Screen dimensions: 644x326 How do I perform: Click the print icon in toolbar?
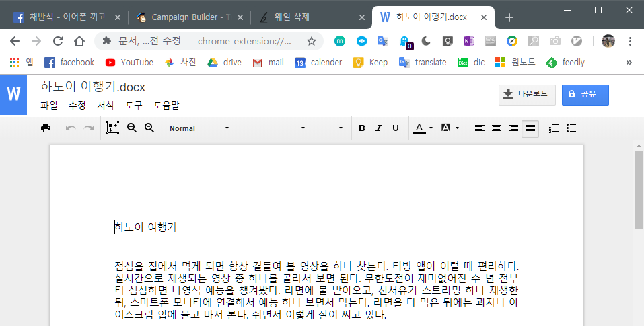46,128
